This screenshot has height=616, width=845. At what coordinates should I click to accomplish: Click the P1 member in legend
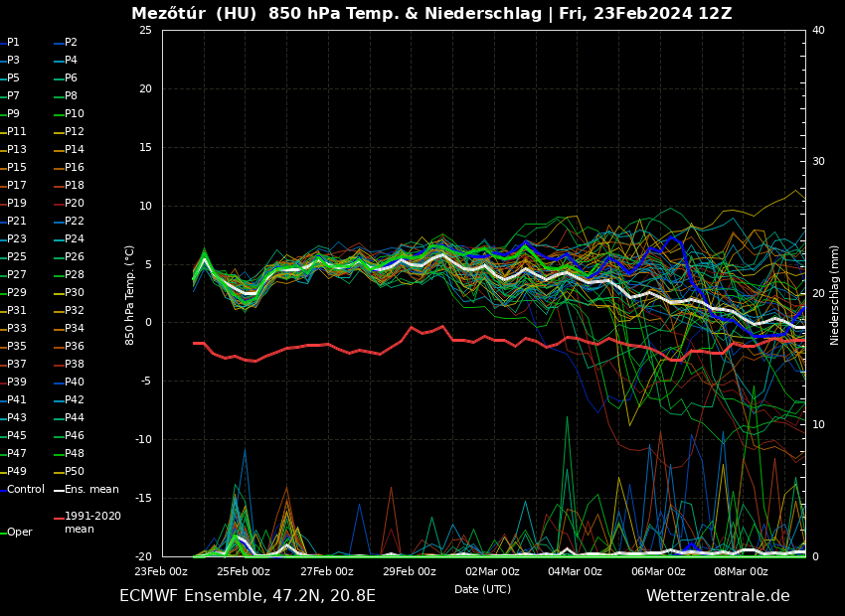point(13,43)
